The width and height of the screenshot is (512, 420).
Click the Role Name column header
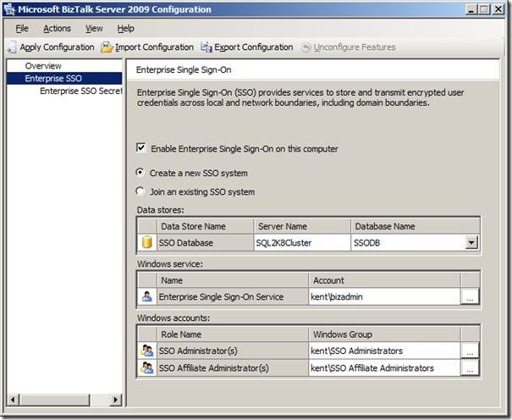tap(233, 334)
